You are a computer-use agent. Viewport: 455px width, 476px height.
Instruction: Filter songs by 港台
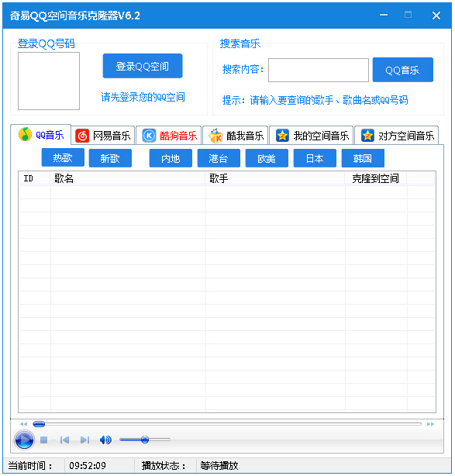coord(219,158)
